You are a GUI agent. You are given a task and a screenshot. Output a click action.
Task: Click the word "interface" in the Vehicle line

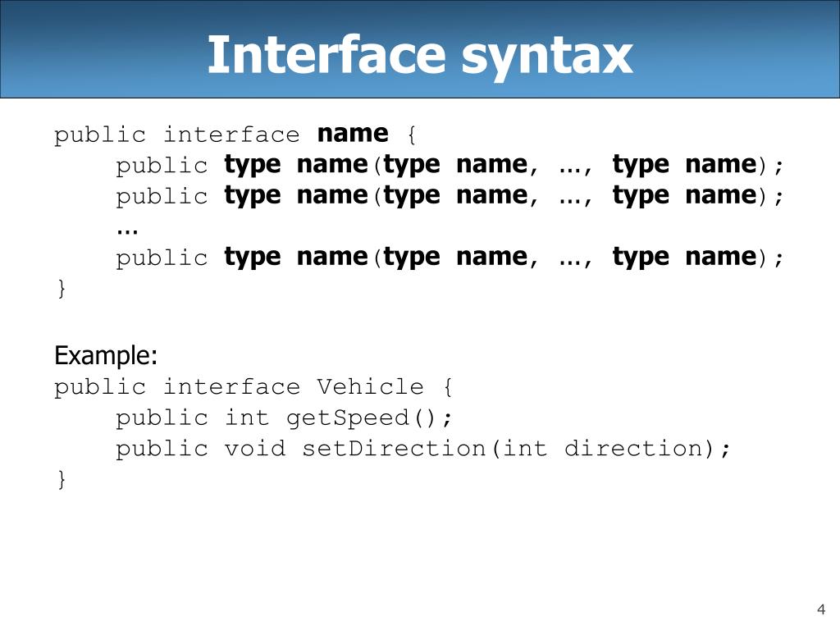(231, 387)
